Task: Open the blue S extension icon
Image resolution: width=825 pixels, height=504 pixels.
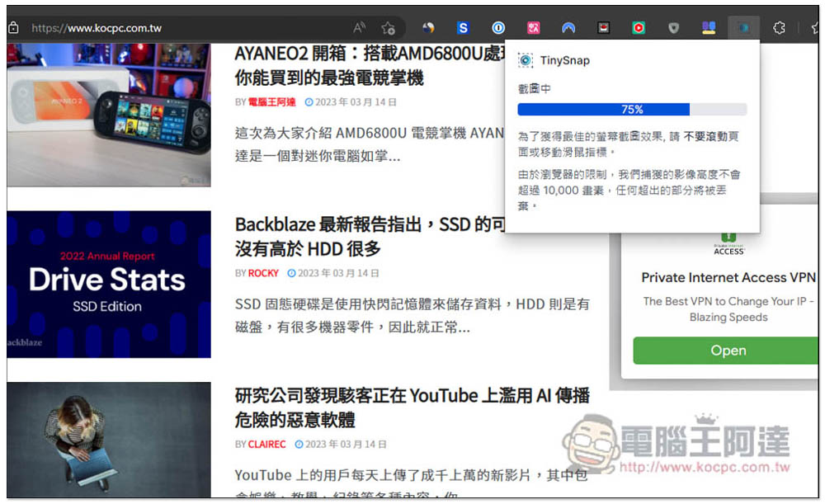Action: coord(463,28)
